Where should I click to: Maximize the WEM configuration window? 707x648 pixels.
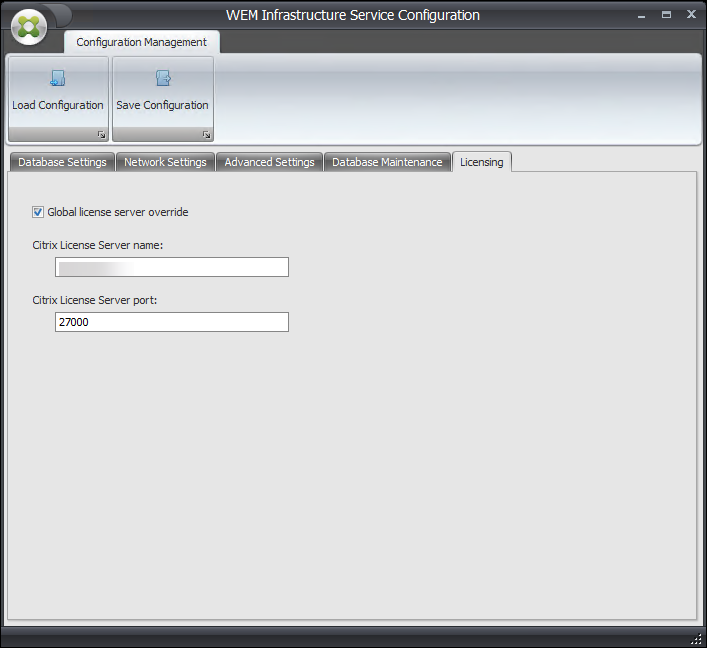(666, 15)
